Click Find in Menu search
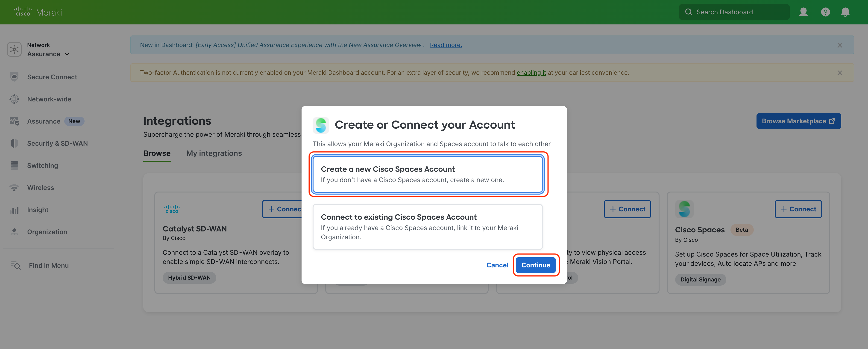The image size is (868, 349). click(x=49, y=265)
